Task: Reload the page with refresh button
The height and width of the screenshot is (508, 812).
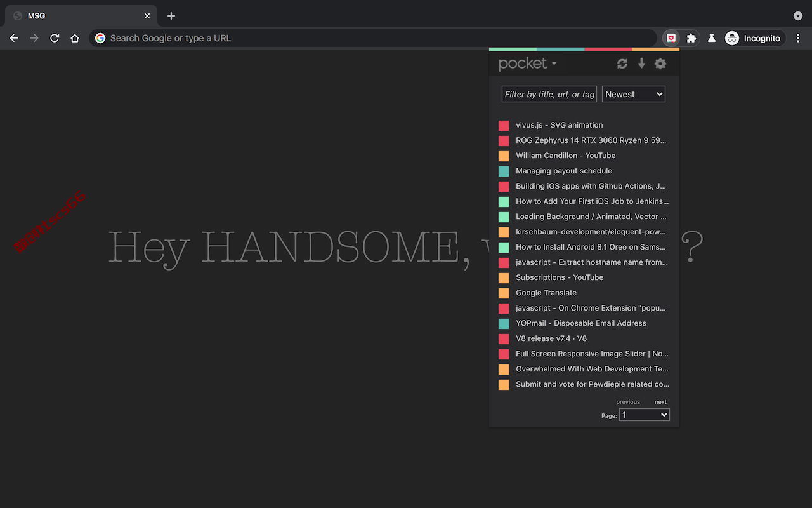Action: pyautogui.click(x=55, y=38)
